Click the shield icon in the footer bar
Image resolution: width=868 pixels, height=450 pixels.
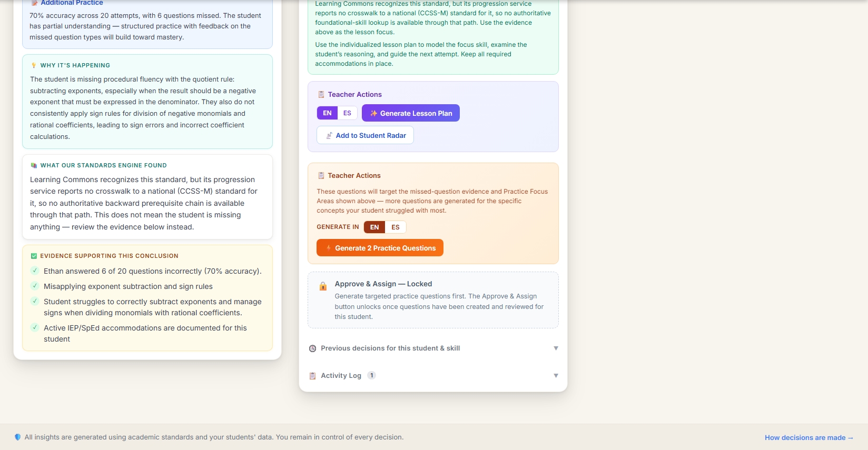click(x=17, y=437)
